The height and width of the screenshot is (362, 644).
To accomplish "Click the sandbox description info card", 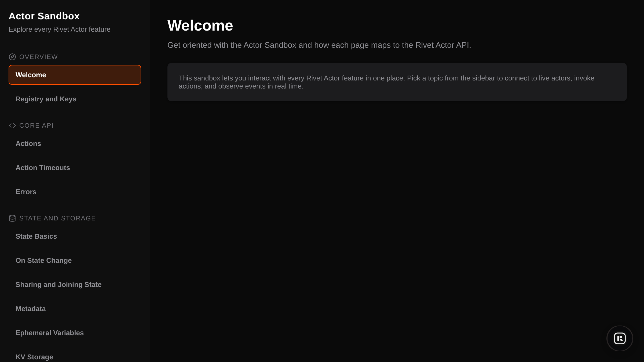I will coord(397,82).
